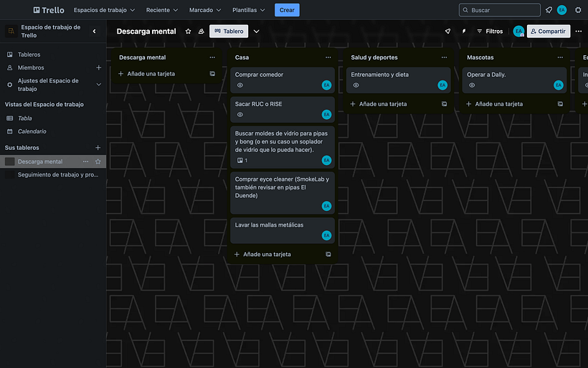Viewport: 588px width, 368px height.
Task: Open card Entrenamiento y dieta
Action: (x=398, y=80)
